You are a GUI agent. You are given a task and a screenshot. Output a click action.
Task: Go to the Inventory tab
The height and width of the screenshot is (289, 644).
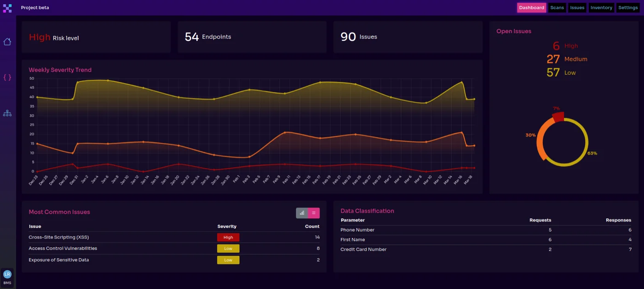pos(601,7)
